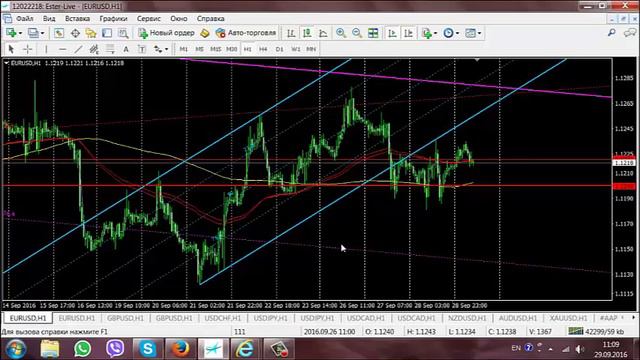The image size is (640, 360).
Task: Open the Вид menu
Action: tap(49, 19)
